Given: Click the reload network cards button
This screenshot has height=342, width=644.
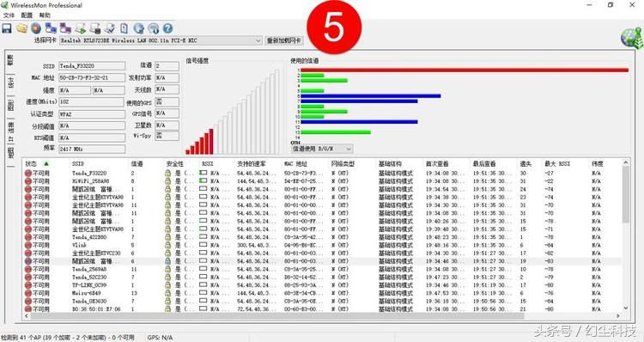Looking at the screenshot, I should pos(284,40).
